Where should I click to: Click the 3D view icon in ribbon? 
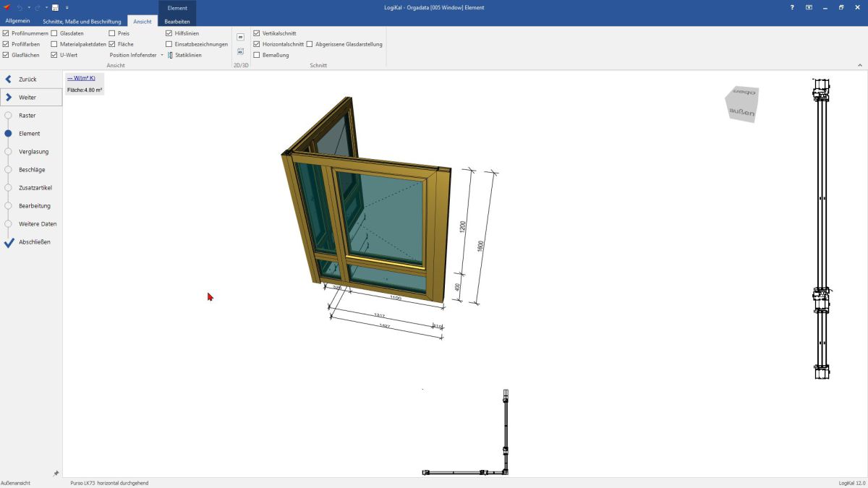pyautogui.click(x=240, y=51)
